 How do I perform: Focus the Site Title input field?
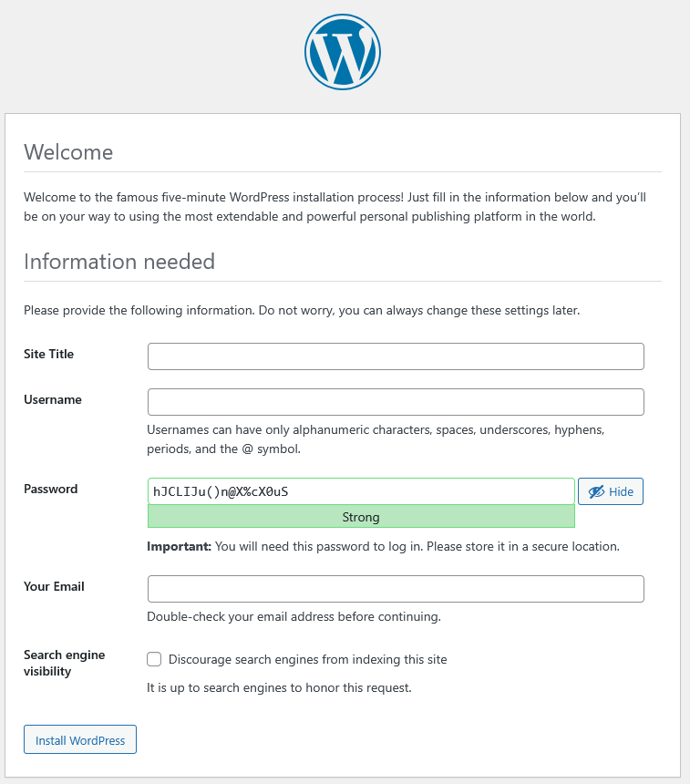coord(396,356)
